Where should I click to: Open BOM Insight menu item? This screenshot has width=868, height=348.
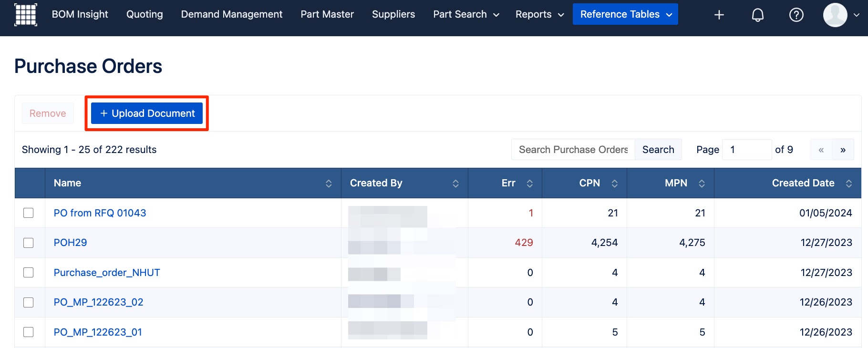80,14
